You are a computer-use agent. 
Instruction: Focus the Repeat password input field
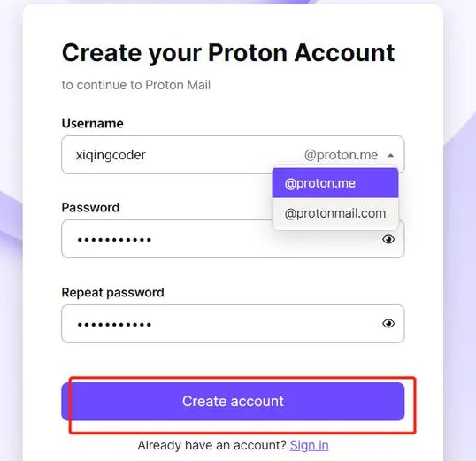click(233, 324)
